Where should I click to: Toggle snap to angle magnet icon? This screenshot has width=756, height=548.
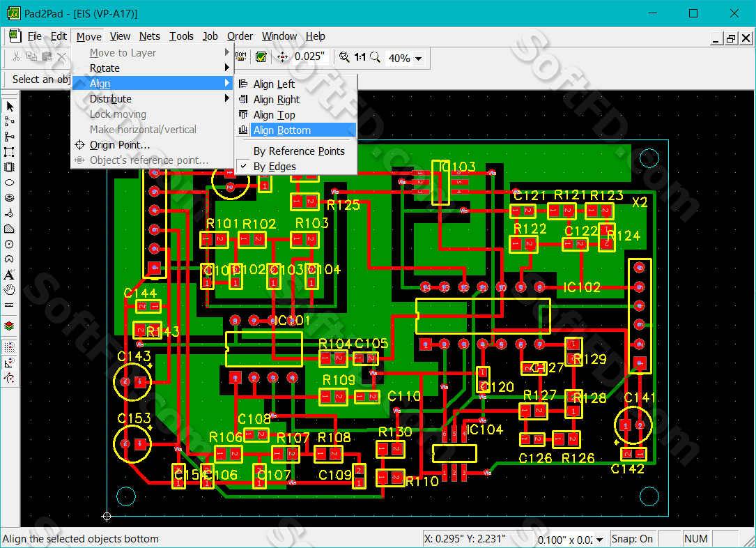[9, 363]
